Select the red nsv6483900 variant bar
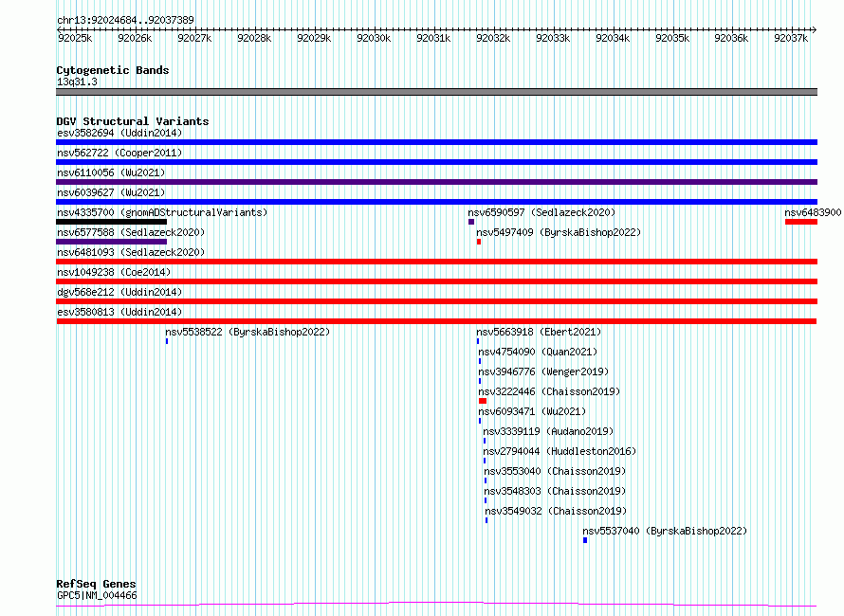 pyautogui.click(x=801, y=222)
